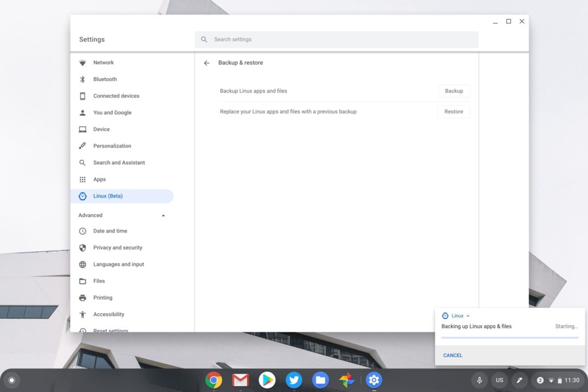Click the Settings gear in the shelf

click(374, 380)
